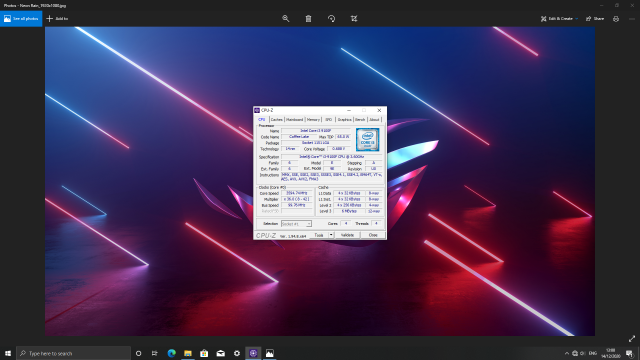Screen dimensions: 640x360
Task: Open the Windows Start menu
Action: pos(8,353)
